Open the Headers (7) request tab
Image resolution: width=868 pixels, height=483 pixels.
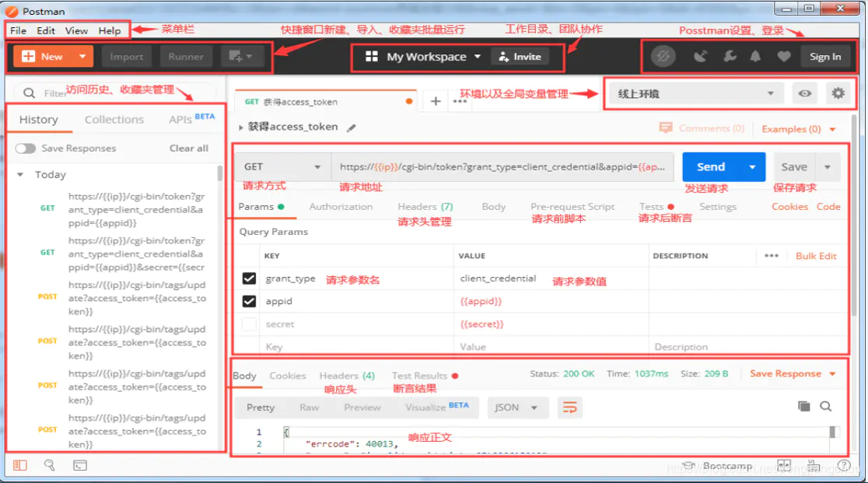pyautogui.click(x=425, y=206)
